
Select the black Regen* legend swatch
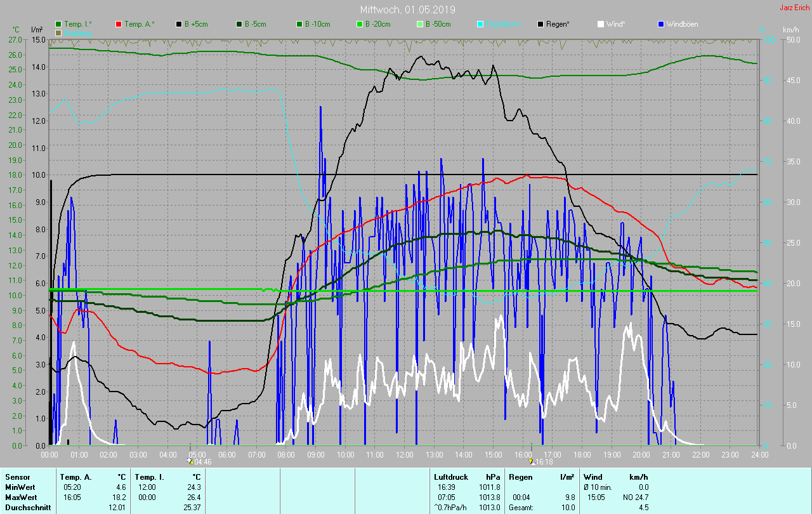click(540, 24)
